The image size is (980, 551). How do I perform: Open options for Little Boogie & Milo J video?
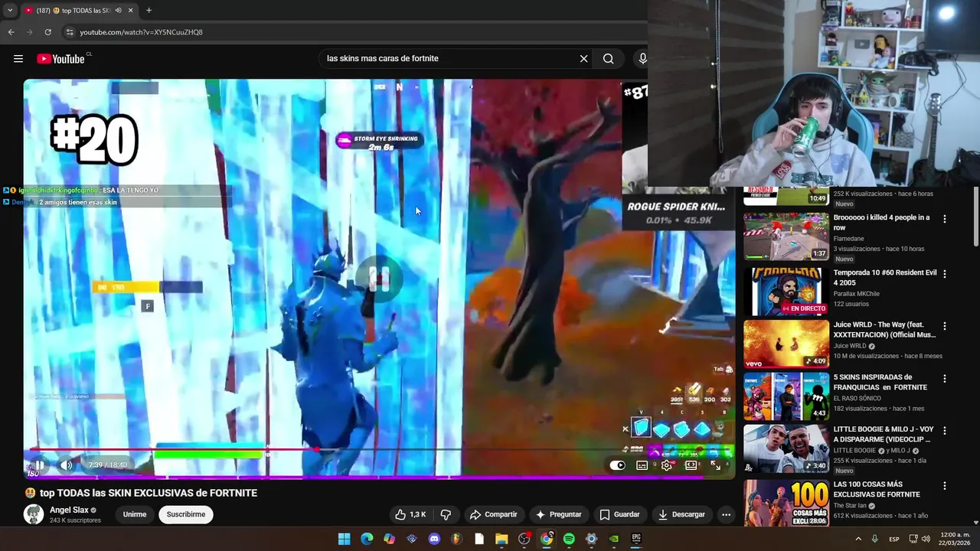point(944,431)
